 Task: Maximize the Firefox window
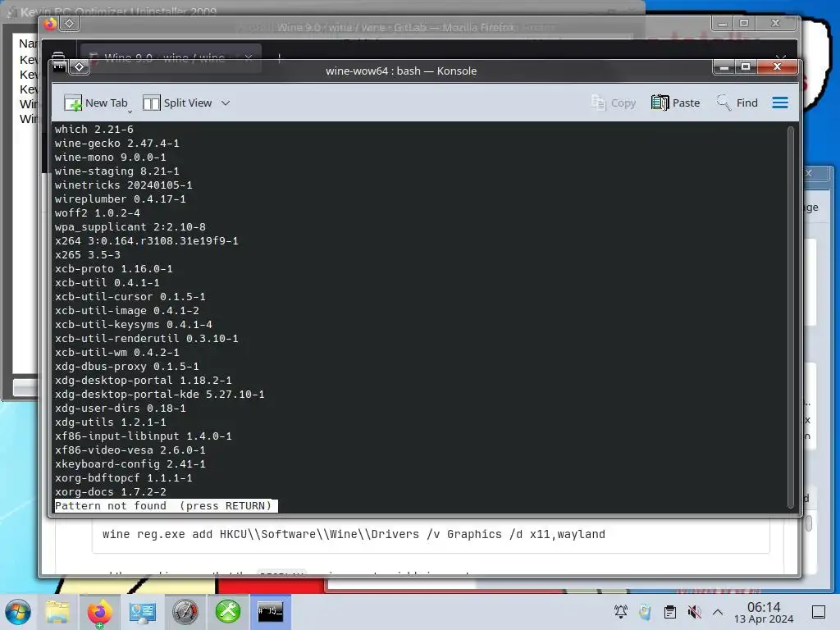(x=744, y=23)
